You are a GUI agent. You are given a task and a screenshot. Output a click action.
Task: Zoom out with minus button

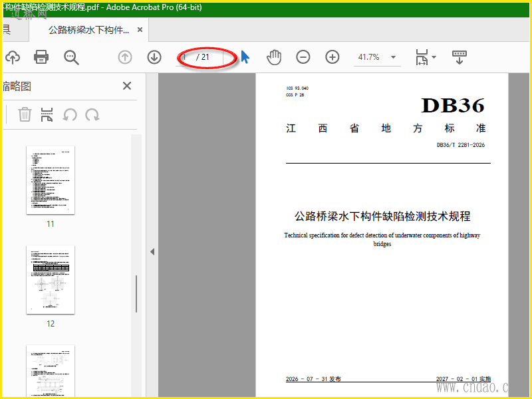(303, 57)
